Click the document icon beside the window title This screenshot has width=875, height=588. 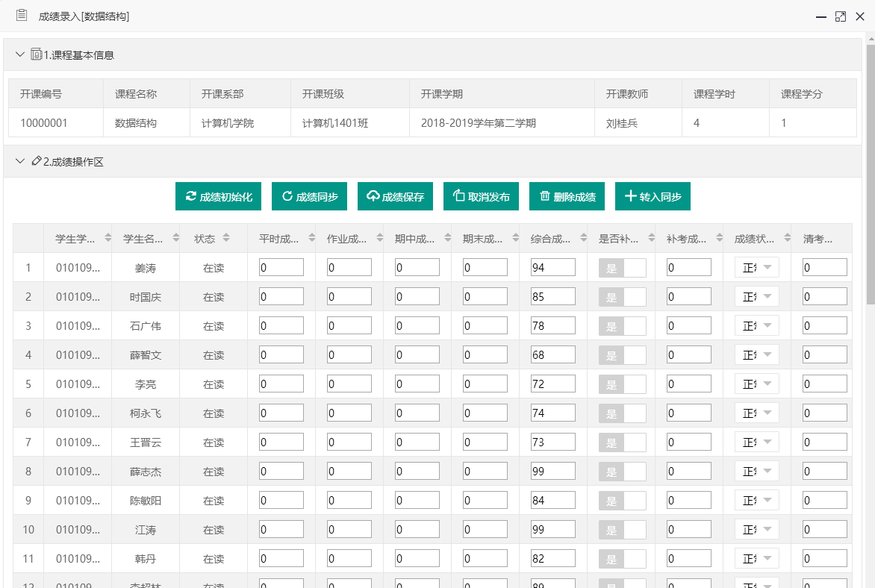pyautogui.click(x=22, y=15)
